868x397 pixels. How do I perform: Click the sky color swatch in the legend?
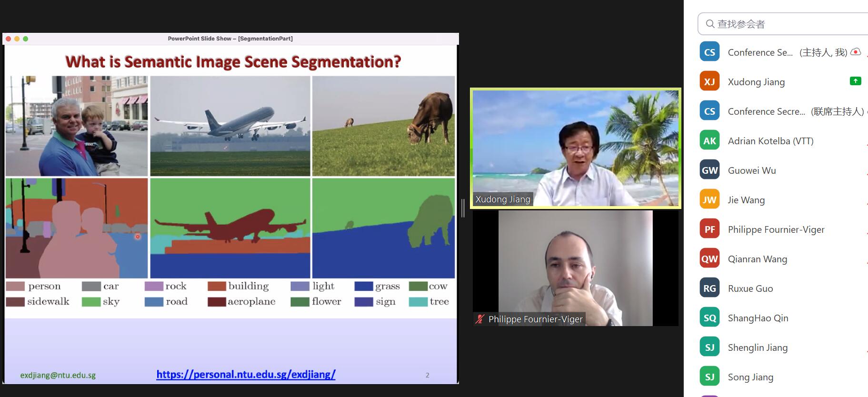pos(91,301)
